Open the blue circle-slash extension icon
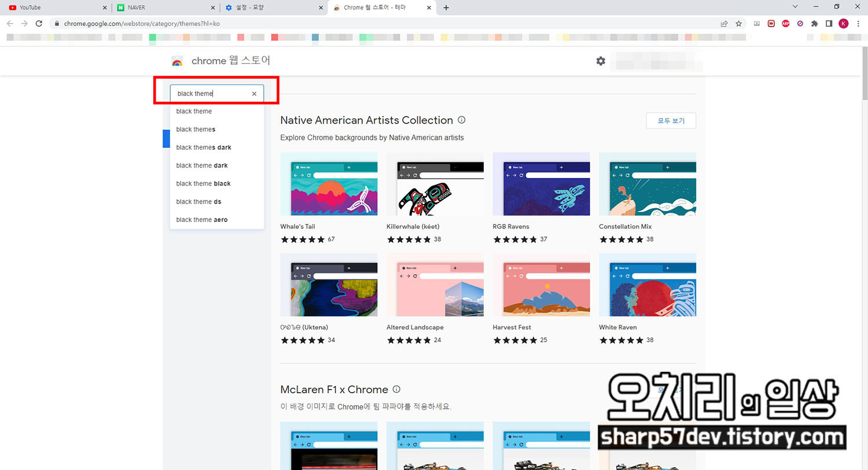The height and width of the screenshot is (470, 868). (x=800, y=24)
